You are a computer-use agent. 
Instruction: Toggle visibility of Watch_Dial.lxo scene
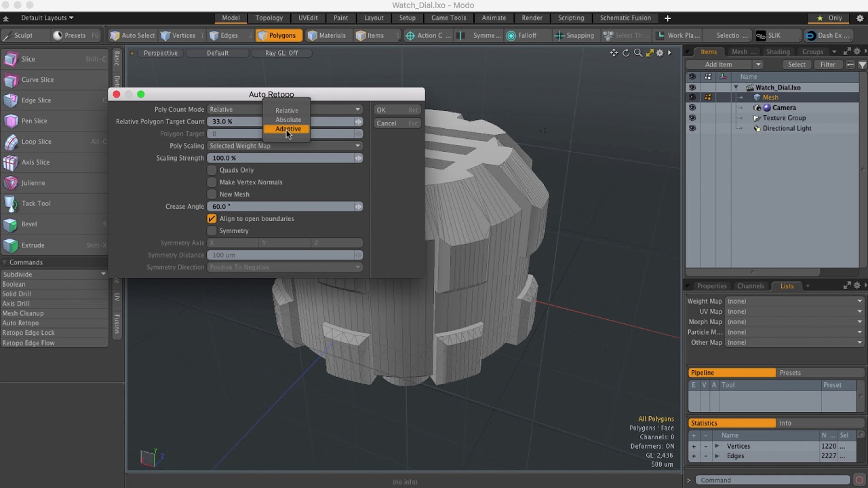[x=692, y=87]
